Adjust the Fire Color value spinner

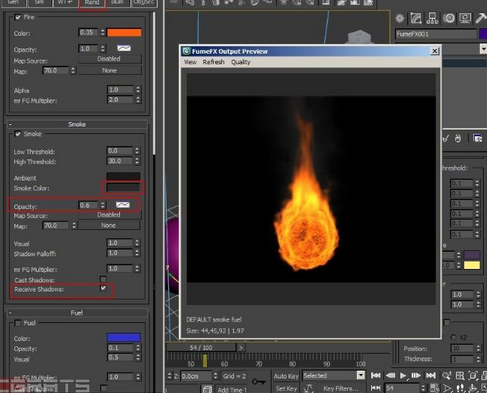click(103, 32)
